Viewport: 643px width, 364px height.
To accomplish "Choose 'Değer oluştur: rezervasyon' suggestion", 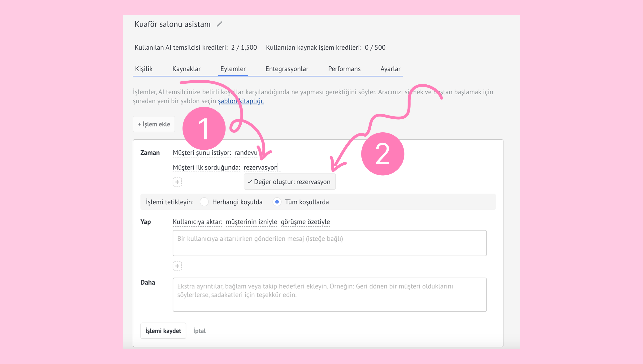I will [x=290, y=182].
